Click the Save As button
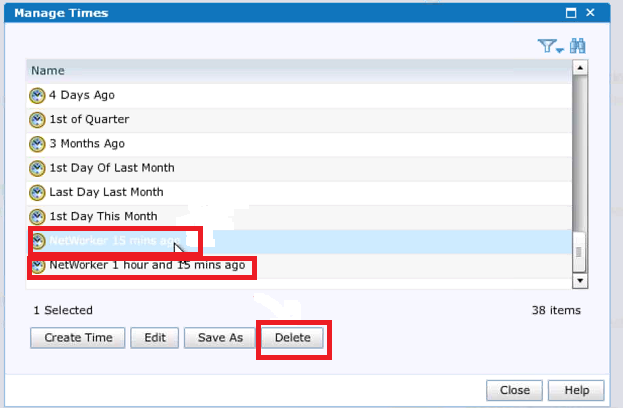 click(x=220, y=338)
